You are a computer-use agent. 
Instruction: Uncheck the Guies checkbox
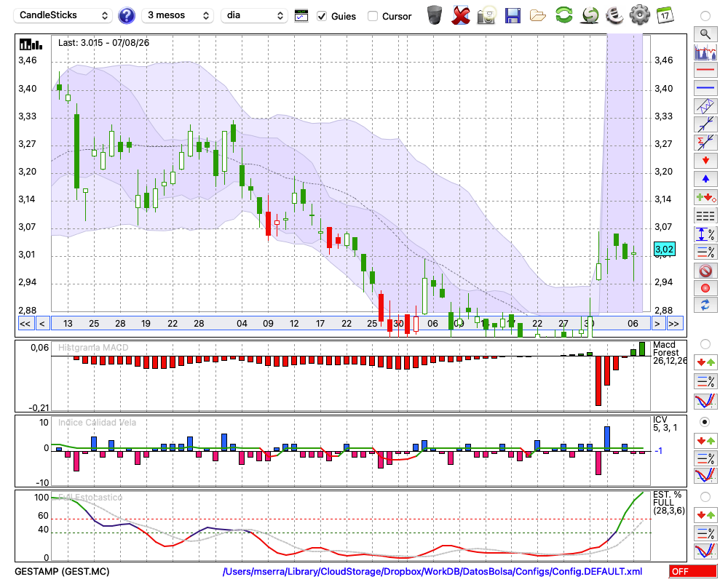pos(322,16)
